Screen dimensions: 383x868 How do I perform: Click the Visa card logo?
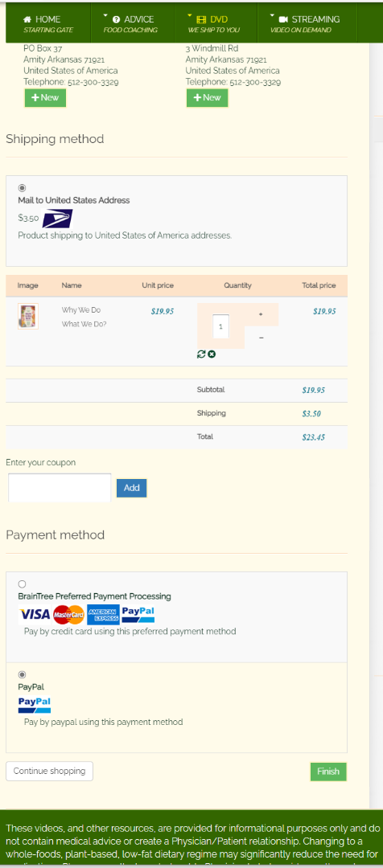tap(35, 615)
